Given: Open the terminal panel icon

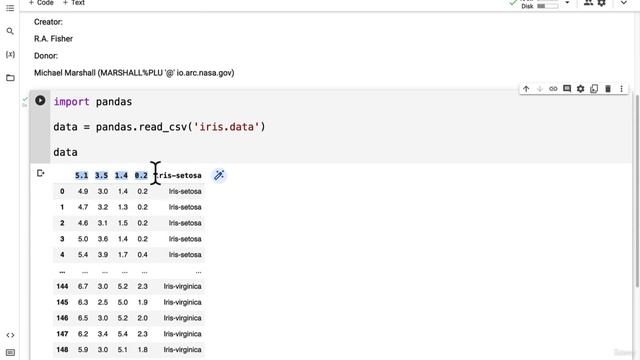Looking at the screenshot, I should coord(10,352).
